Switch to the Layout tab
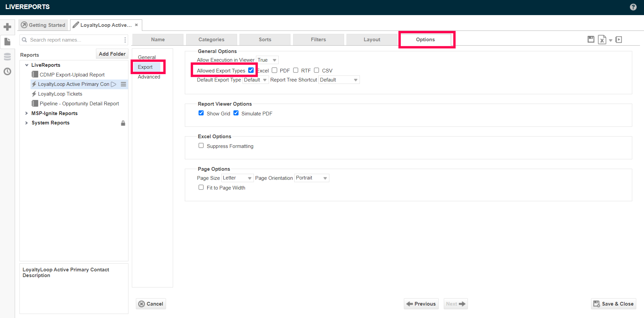The height and width of the screenshot is (318, 644). [x=372, y=40]
